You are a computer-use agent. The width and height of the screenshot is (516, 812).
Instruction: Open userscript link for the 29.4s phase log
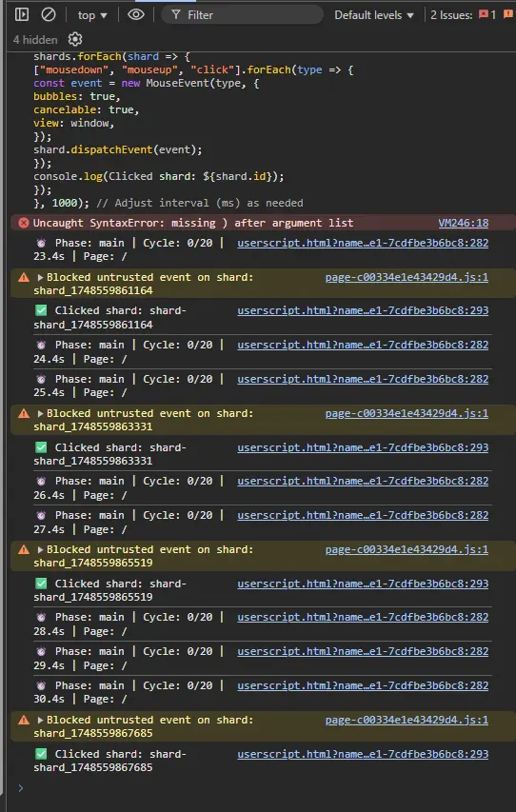363,651
